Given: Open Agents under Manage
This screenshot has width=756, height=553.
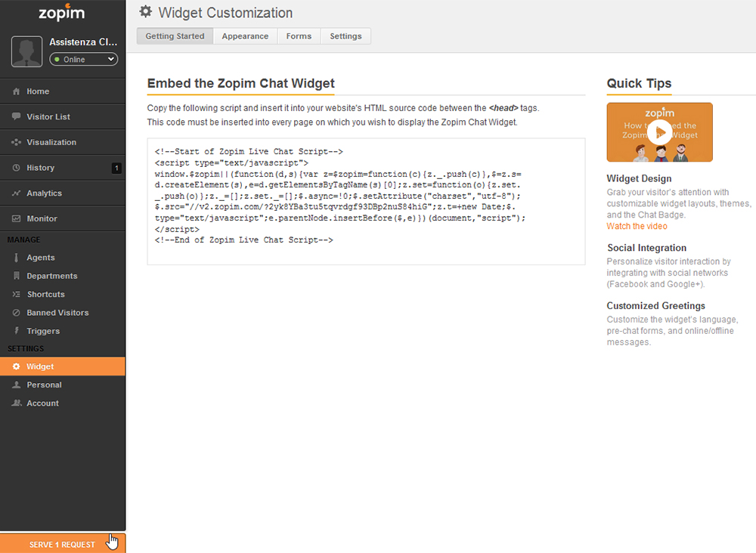Looking at the screenshot, I should [x=63, y=258].
